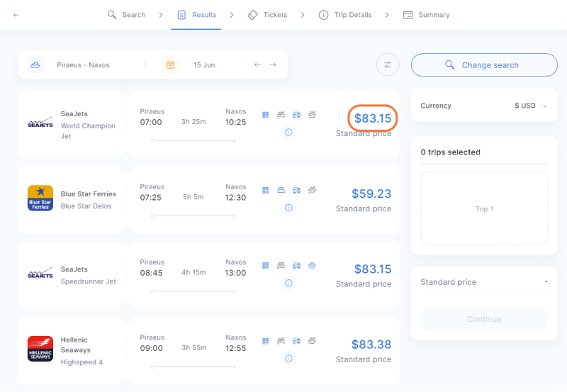The width and height of the screenshot is (567, 392).
Task: Click the Speedrunner Jet vessel name
Action: [88, 281]
